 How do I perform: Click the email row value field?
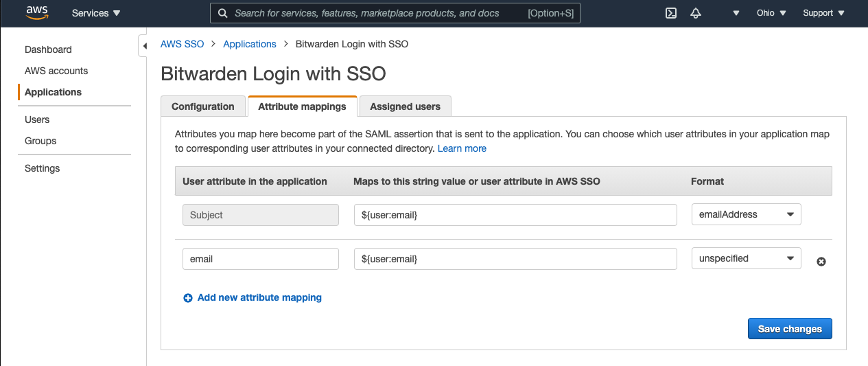click(x=515, y=259)
